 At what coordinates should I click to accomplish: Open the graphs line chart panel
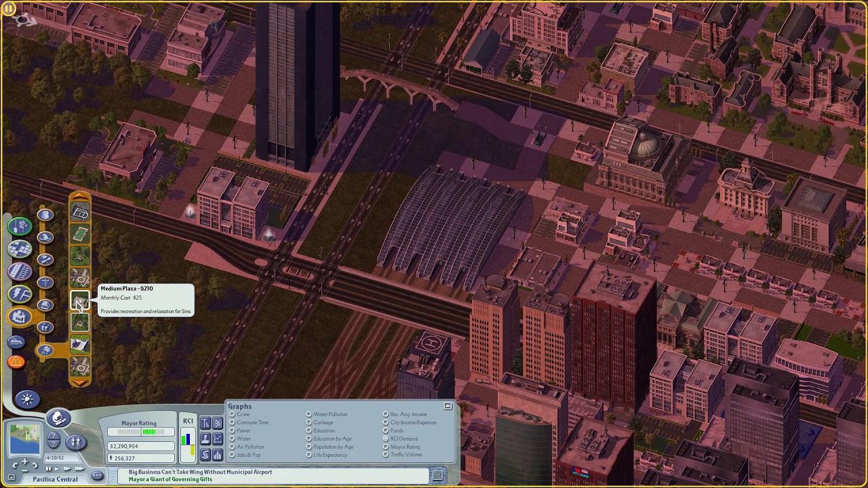(x=218, y=439)
